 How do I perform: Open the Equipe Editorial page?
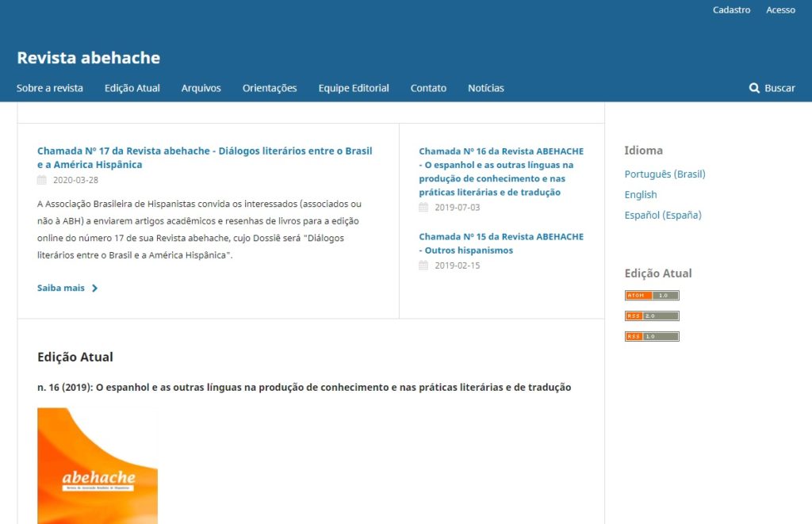[x=354, y=88]
